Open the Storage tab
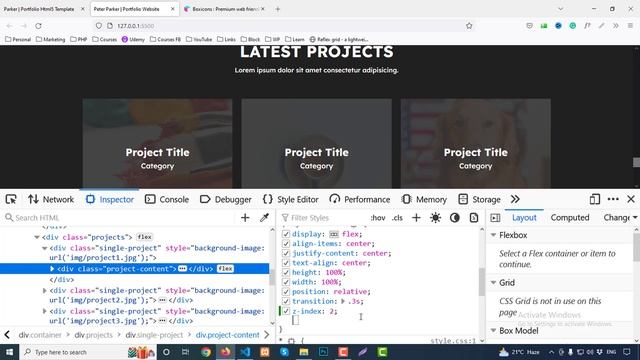Viewport: 640px width, 360px height. pos(479,199)
